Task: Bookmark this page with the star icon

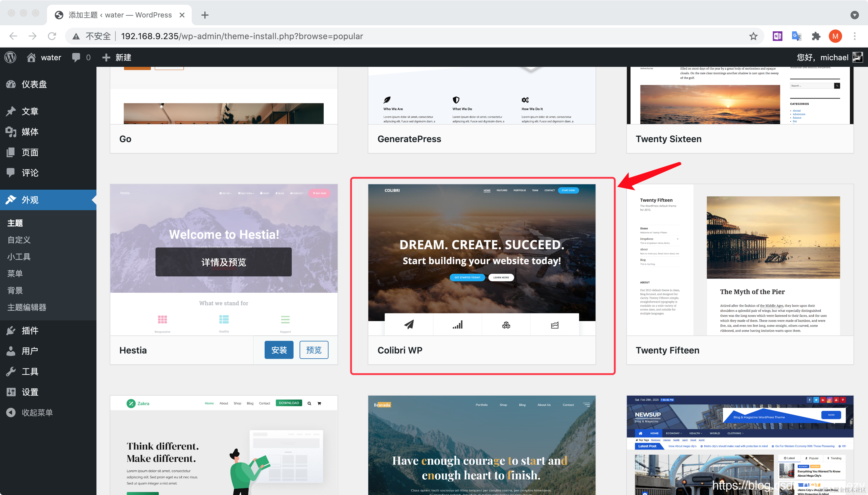Action: tap(753, 36)
